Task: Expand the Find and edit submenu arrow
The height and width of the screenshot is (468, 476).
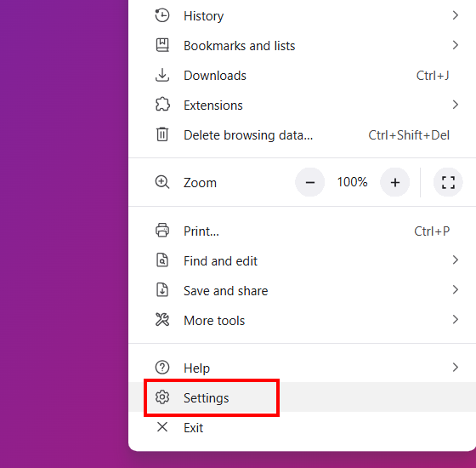Action: coord(455,260)
